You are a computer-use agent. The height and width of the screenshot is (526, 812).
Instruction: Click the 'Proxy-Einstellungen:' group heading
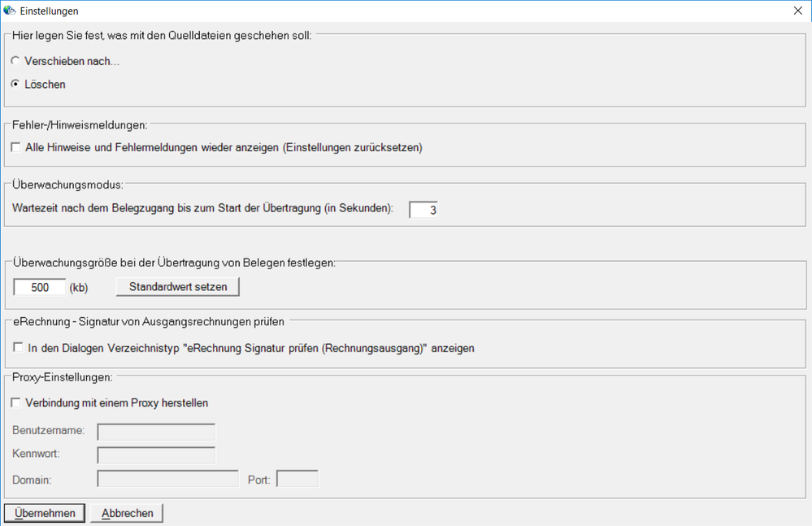tap(62, 377)
